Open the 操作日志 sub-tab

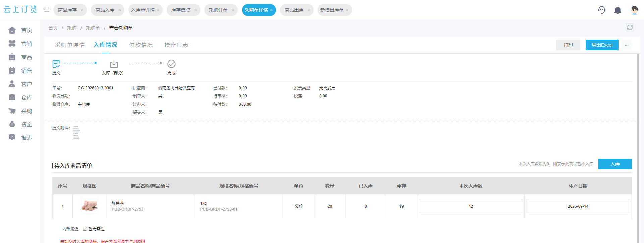pyautogui.click(x=176, y=45)
